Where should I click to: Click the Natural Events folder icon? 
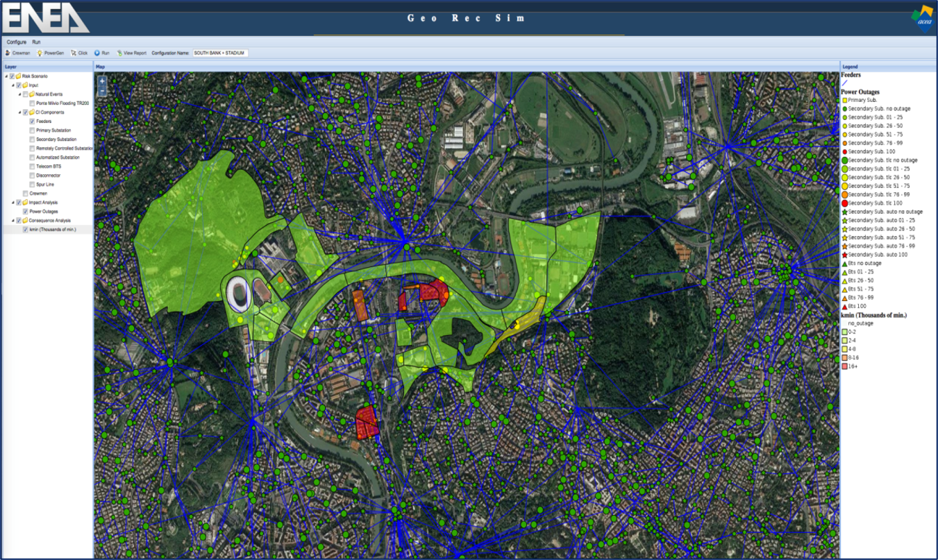point(32,94)
